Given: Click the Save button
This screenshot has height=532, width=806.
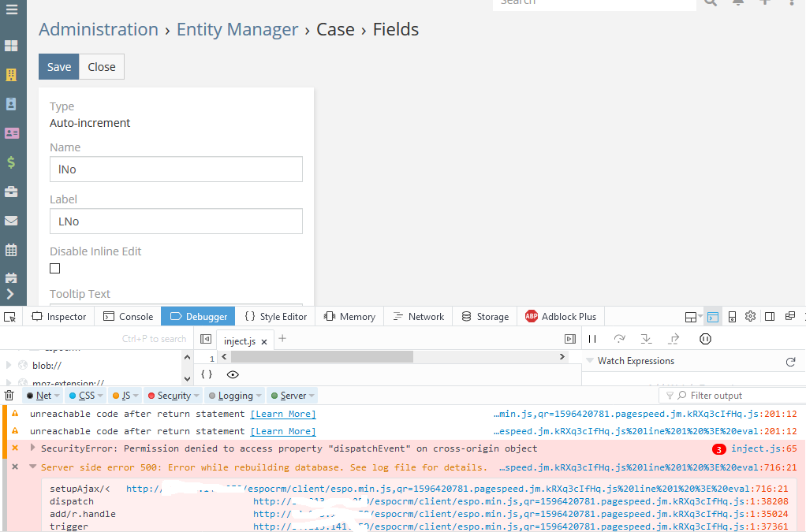Looking at the screenshot, I should point(59,67).
